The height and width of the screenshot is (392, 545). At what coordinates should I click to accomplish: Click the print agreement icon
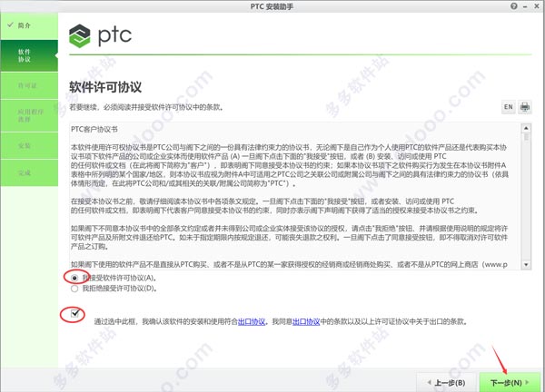tap(524, 107)
